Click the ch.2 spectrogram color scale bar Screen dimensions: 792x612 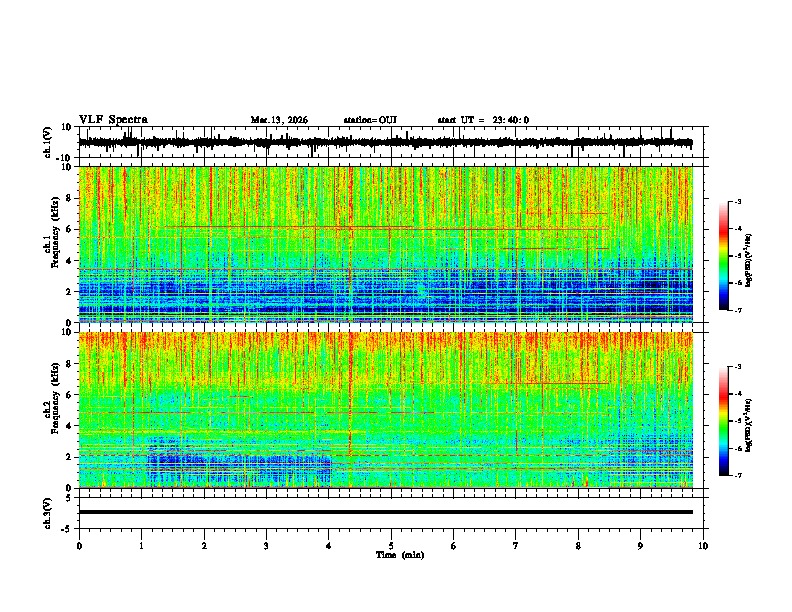(x=723, y=421)
